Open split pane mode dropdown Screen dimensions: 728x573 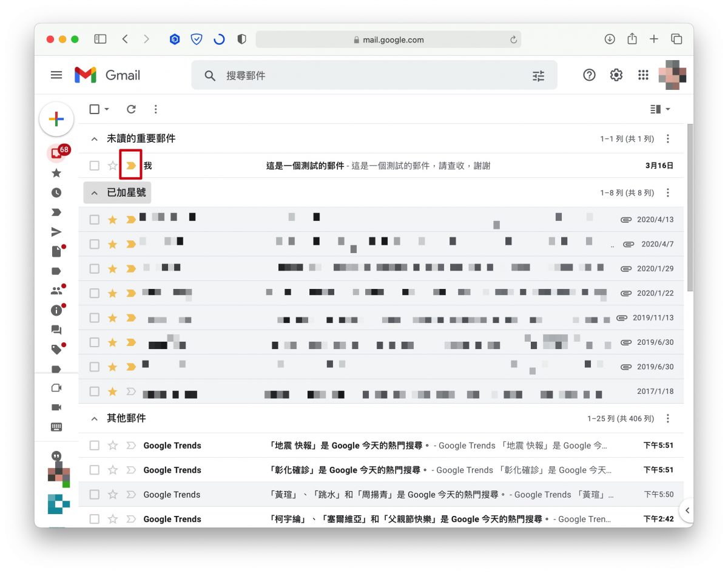pos(660,109)
